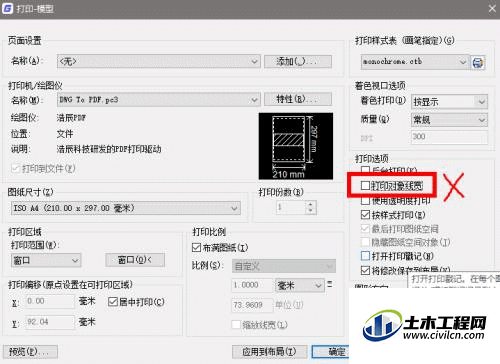500x364 pixels.
Task: Click the 窗口(O)< button
Action: 135,260
